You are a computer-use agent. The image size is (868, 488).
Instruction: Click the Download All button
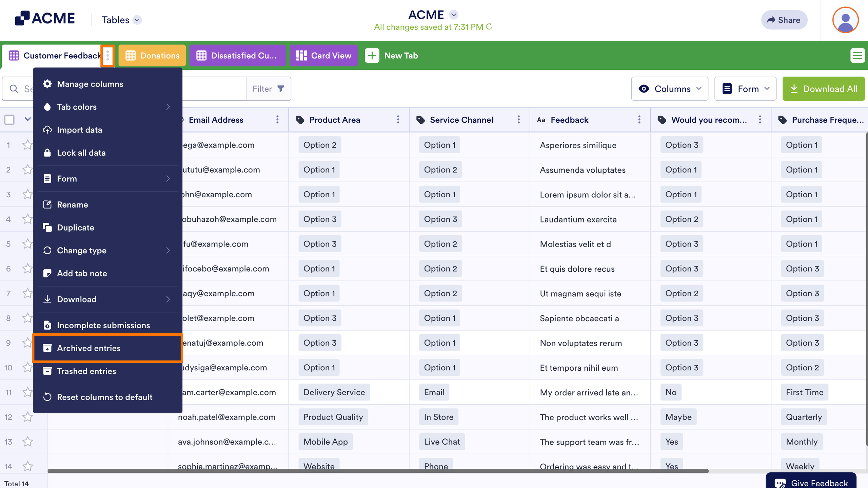tap(824, 89)
